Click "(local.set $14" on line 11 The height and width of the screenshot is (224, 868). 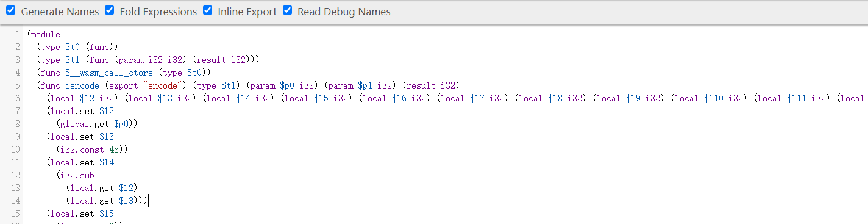(80, 162)
